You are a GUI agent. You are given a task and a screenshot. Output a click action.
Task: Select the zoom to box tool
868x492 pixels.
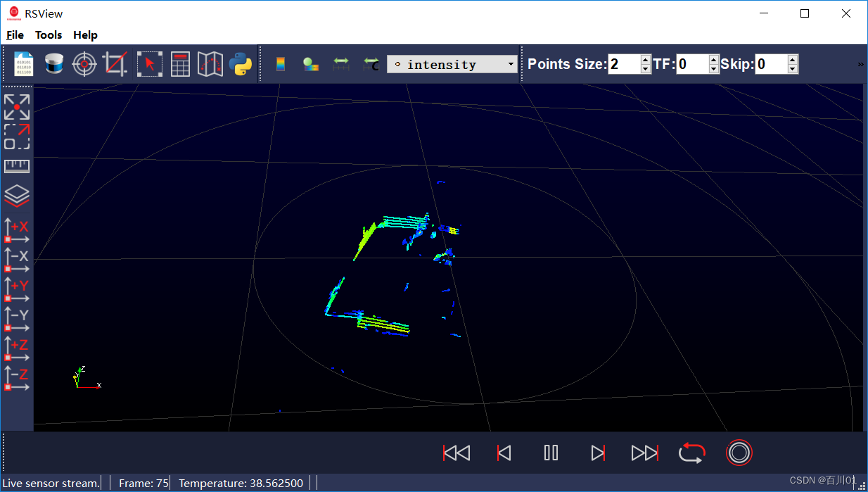coord(17,136)
